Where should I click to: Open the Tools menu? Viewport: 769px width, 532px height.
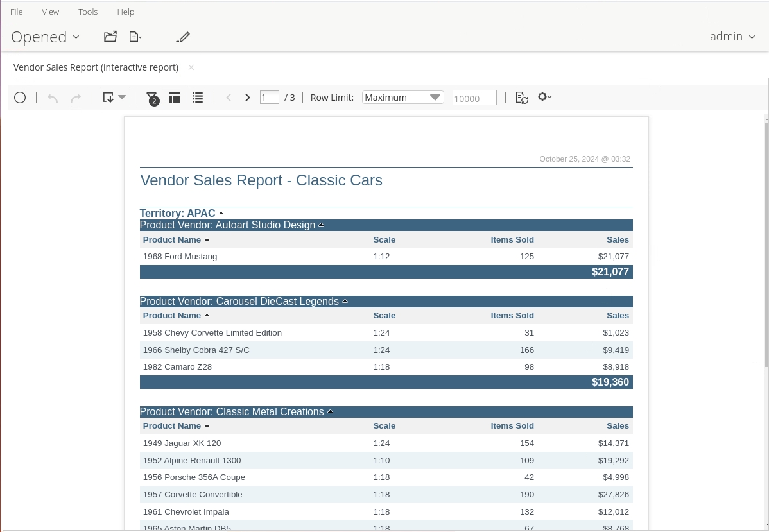pyautogui.click(x=88, y=12)
